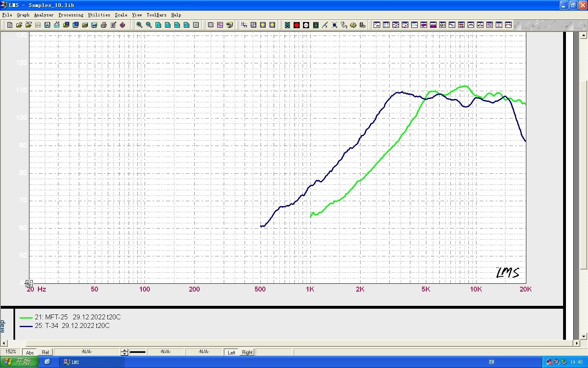The height and width of the screenshot is (368, 588).
Task: Switch to the Left scale toggle
Action: pyautogui.click(x=232, y=352)
